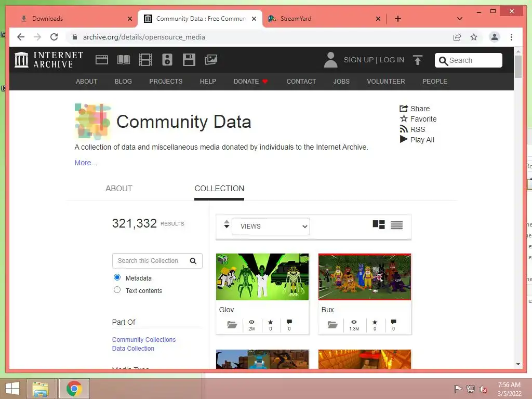The width and height of the screenshot is (532, 399).
Task: Open the Images icon in the navbar
Action: click(211, 60)
